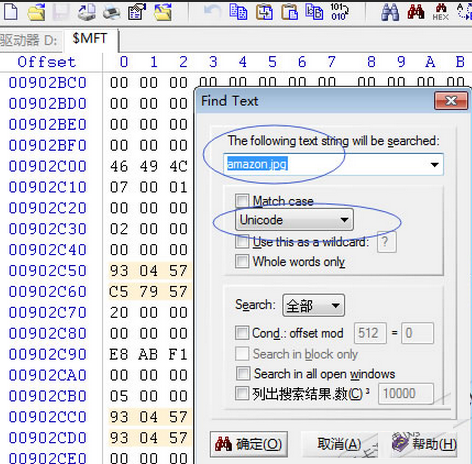
Task: Click the red binoculars HEX search icon
Action: [441, 12]
